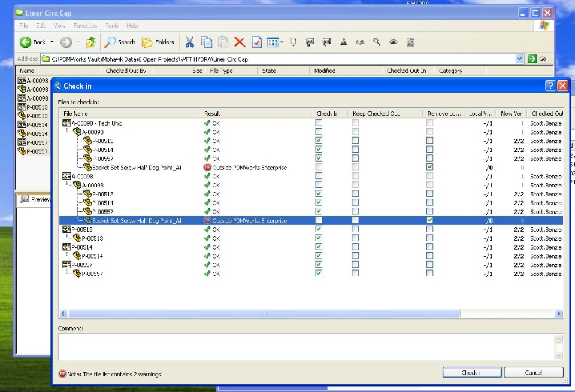Select the A-00098 - Tech Unit row
The image size is (575, 392).
[311, 123]
